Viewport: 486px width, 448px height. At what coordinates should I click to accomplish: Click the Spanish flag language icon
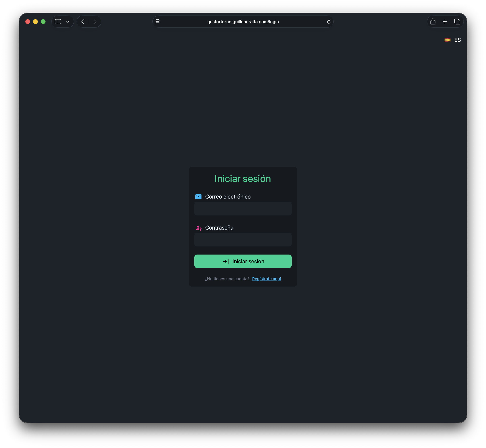[x=447, y=40]
